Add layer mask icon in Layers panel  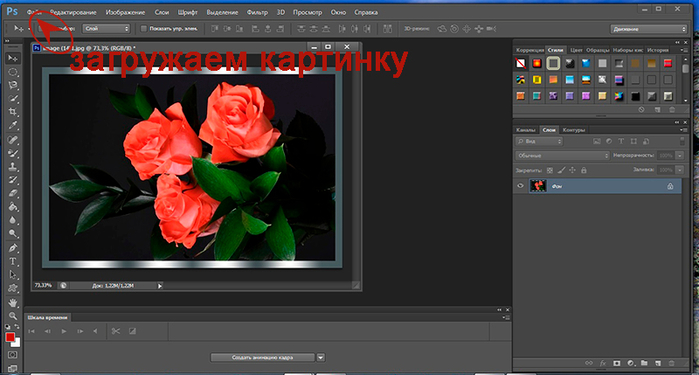(617, 363)
